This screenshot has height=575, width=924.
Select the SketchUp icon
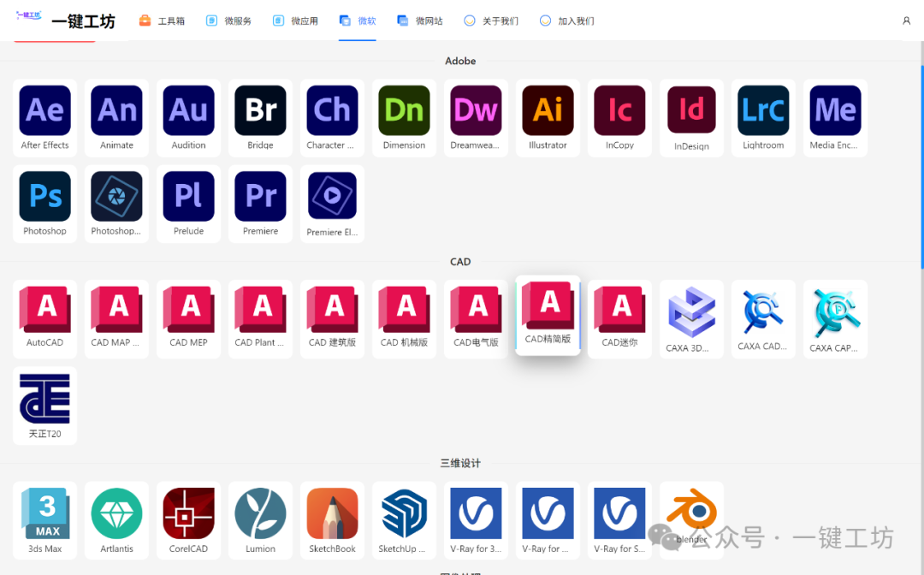(x=404, y=520)
